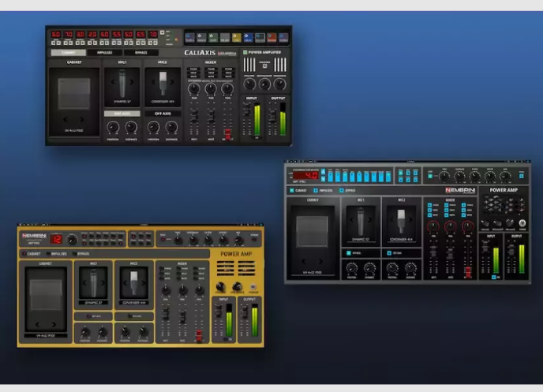The width and height of the screenshot is (543, 392).
Task: Select the Bypass tab in CaliAxis
Action: pos(140,53)
